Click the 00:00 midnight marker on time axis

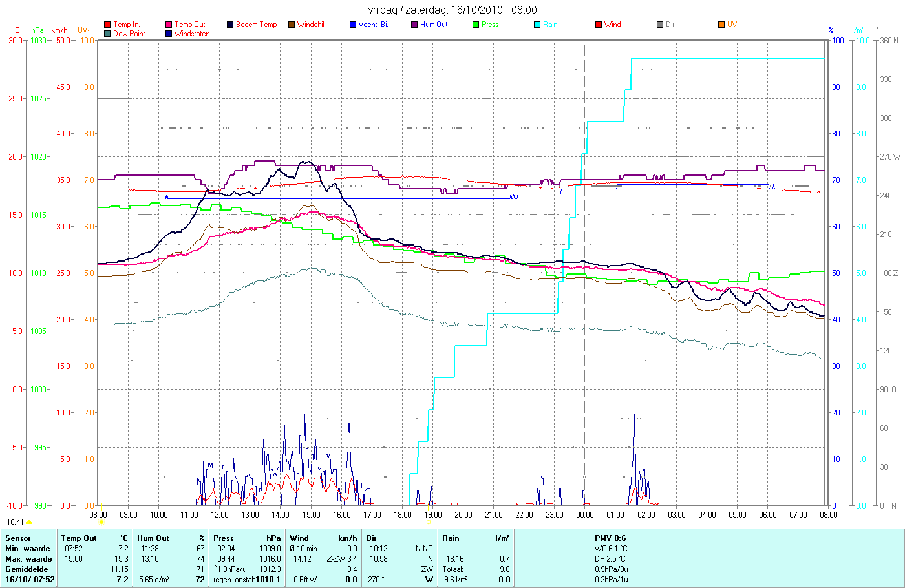[x=585, y=515]
